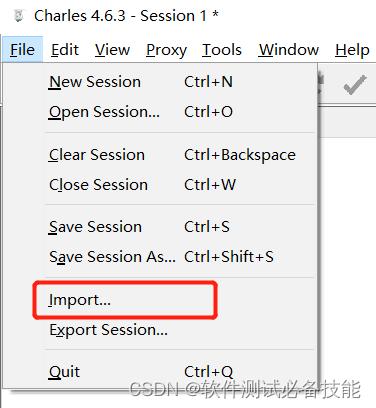
Task: Open the Edit menu
Action: pos(65,50)
